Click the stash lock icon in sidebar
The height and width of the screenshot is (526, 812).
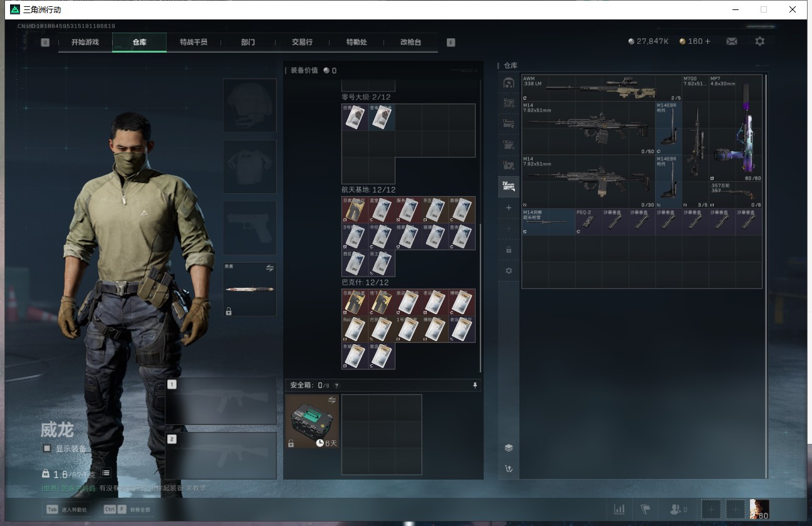tap(509, 250)
